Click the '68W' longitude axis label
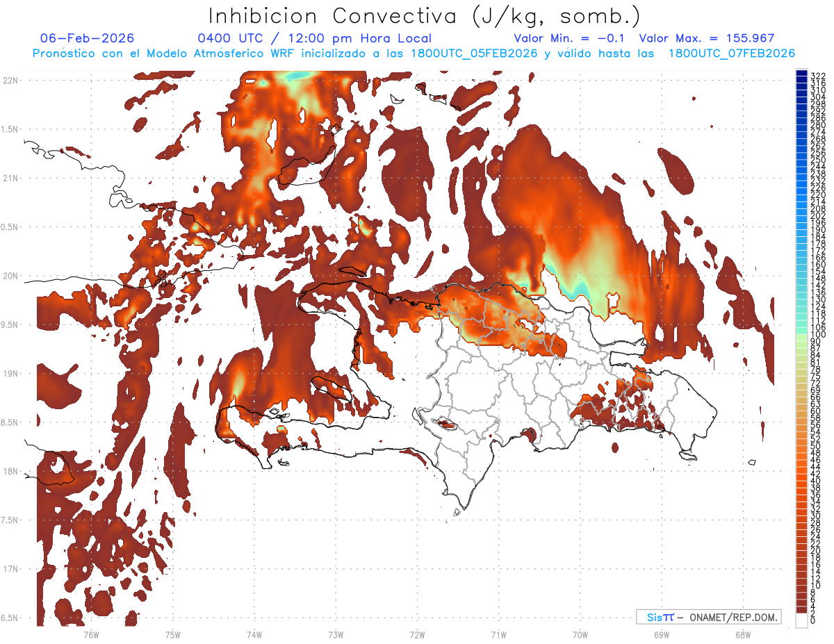This screenshot has height=644, width=834. pos(743,634)
